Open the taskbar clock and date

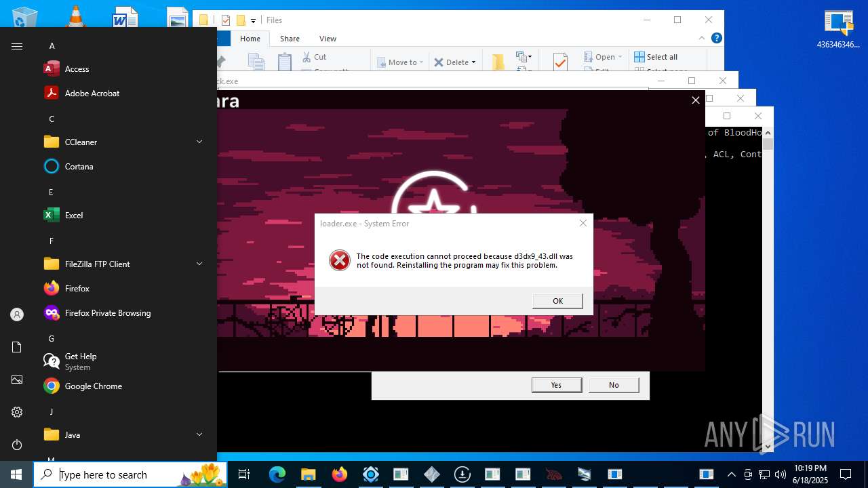[x=810, y=474]
